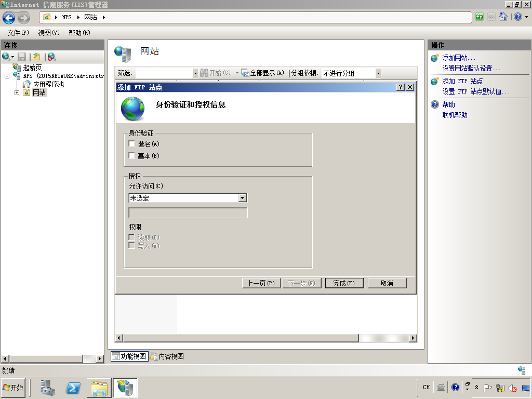Click the connections panel horizontal scrollbar thumb
Screen dimensions: 532x399
point(46,358)
